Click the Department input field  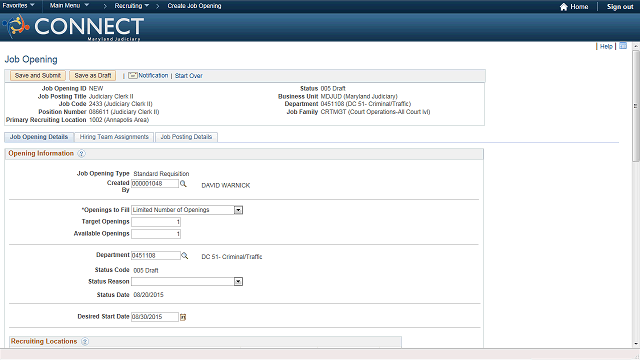156,256
